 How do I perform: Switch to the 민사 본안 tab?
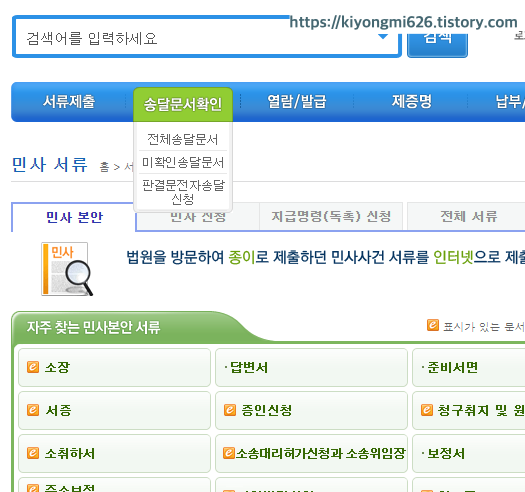(74, 217)
